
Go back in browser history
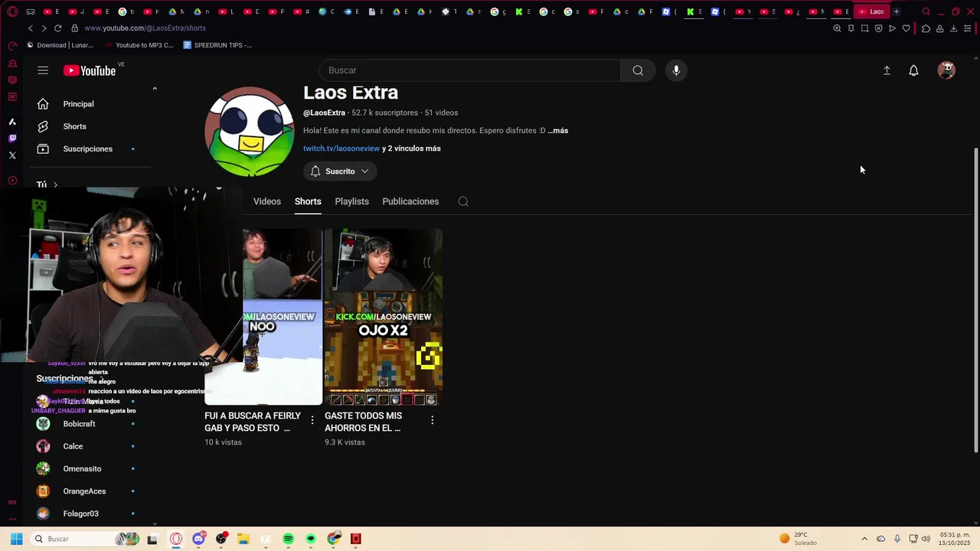pos(30,28)
